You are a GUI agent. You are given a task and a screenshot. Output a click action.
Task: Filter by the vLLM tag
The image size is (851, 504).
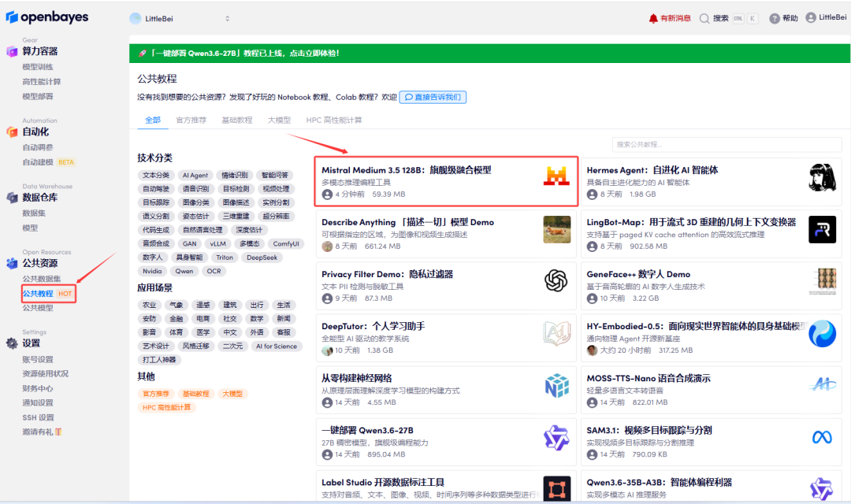[217, 243]
